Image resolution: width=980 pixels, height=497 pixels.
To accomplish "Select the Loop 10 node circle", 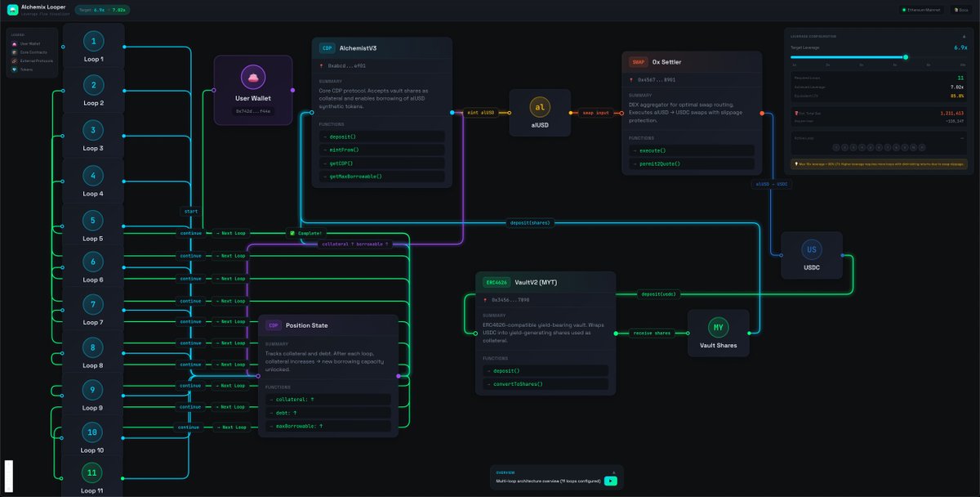I will coord(93,432).
